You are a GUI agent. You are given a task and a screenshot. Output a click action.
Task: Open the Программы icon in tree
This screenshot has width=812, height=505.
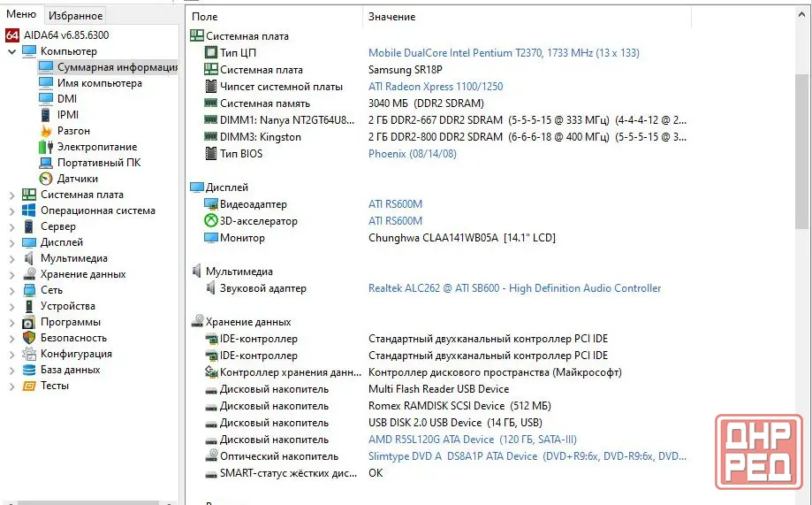point(29,322)
